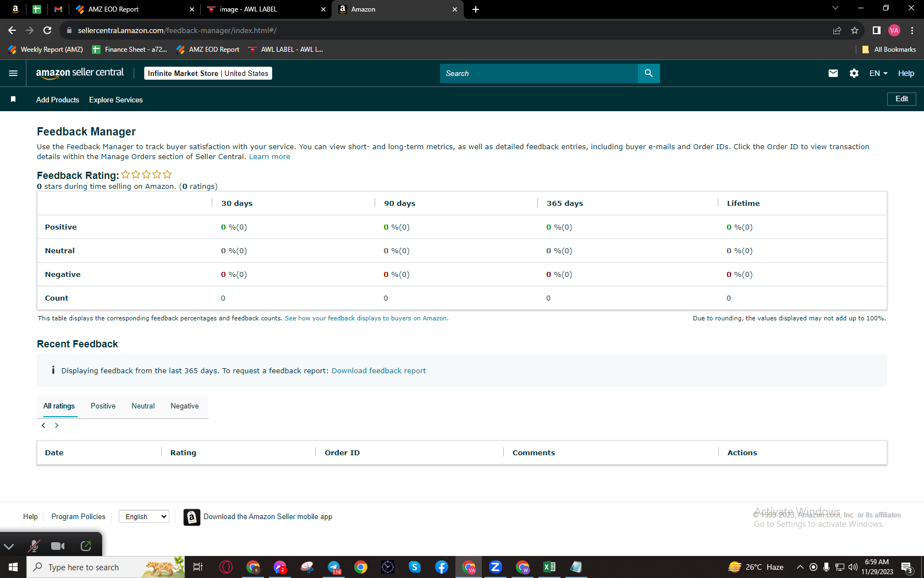
Task: Click the Explore Services link
Action: click(116, 100)
